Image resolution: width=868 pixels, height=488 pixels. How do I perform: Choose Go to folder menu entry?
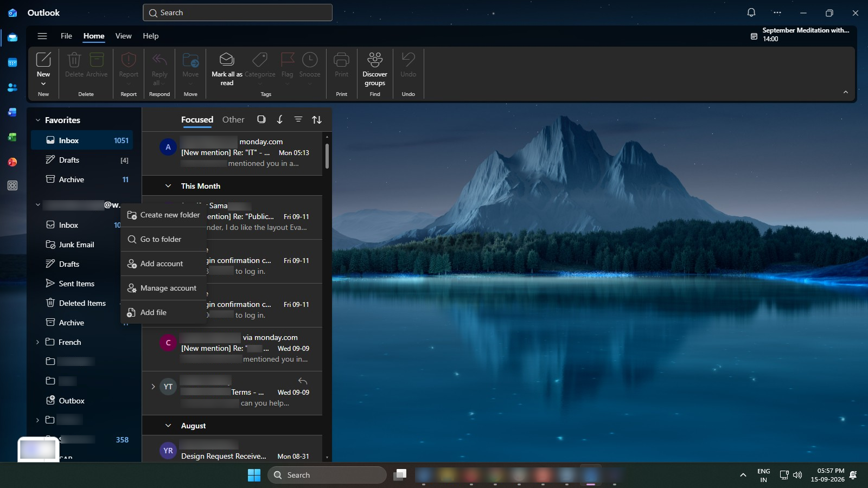point(163,239)
